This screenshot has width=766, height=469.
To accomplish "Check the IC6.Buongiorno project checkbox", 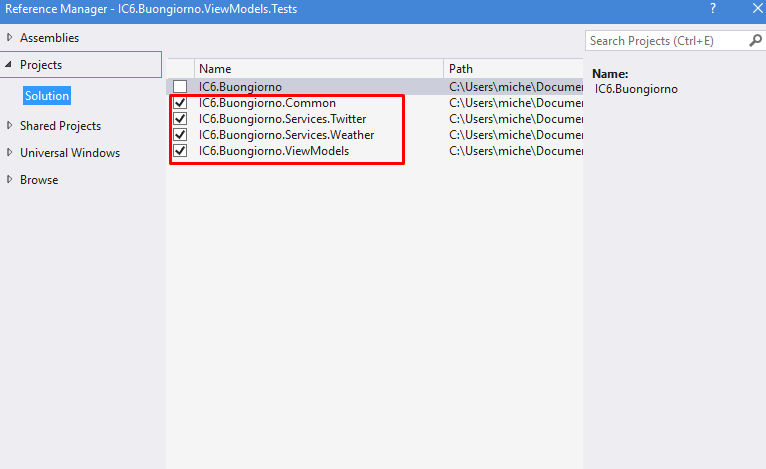I will (180, 87).
